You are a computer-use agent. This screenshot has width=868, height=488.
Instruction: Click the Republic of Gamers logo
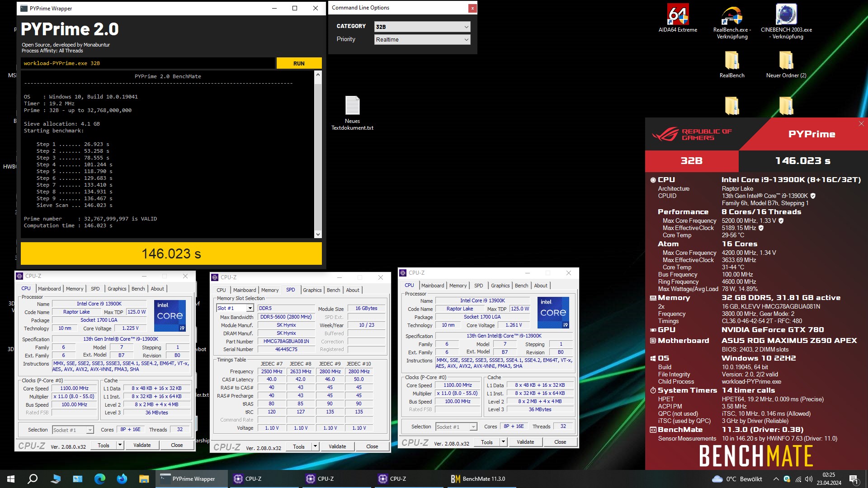click(x=692, y=134)
